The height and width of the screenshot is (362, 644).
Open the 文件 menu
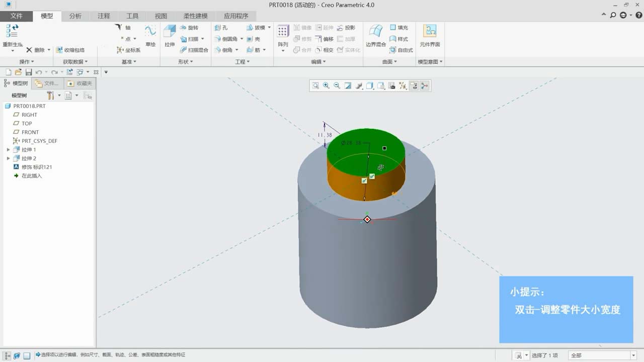tap(17, 16)
